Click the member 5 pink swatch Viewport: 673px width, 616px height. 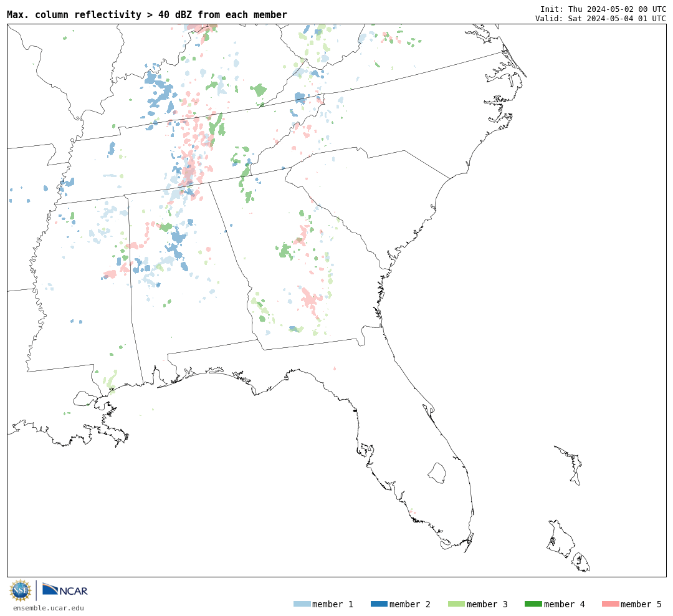click(x=610, y=604)
